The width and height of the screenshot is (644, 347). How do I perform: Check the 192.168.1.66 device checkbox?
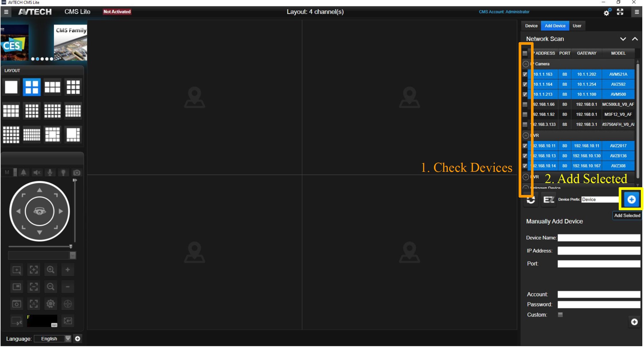(525, 104)
